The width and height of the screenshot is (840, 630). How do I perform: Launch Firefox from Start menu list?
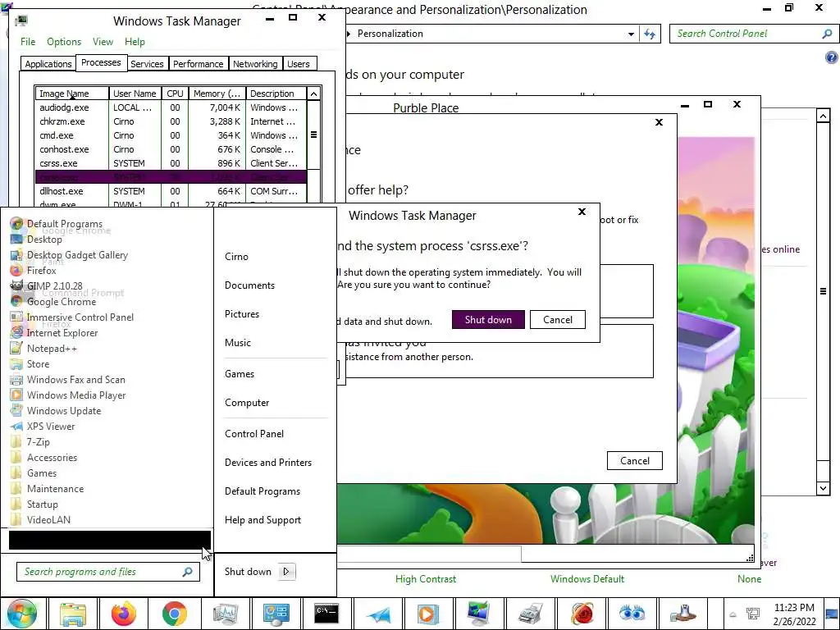pyautogui.click(x=33, y=271)
